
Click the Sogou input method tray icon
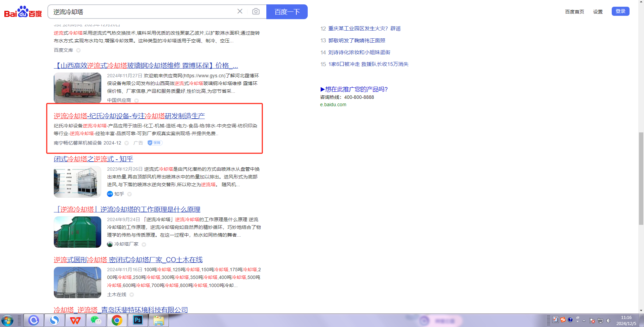pyautogui.click(x=563, y=320)
